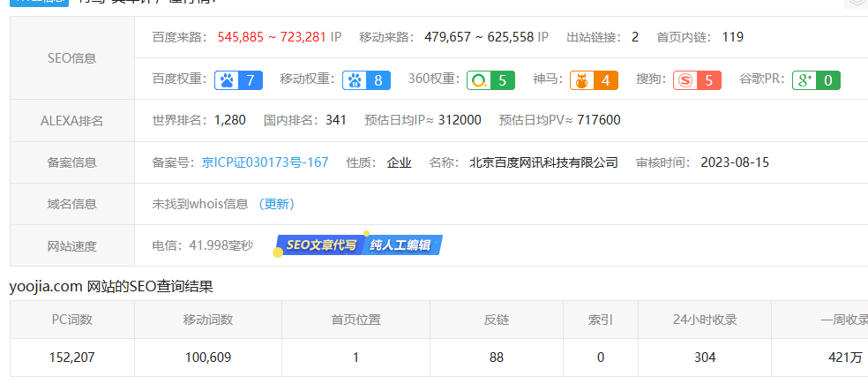
Task: Click the Sogou weight badge showing 5
Action: (697, 80)
